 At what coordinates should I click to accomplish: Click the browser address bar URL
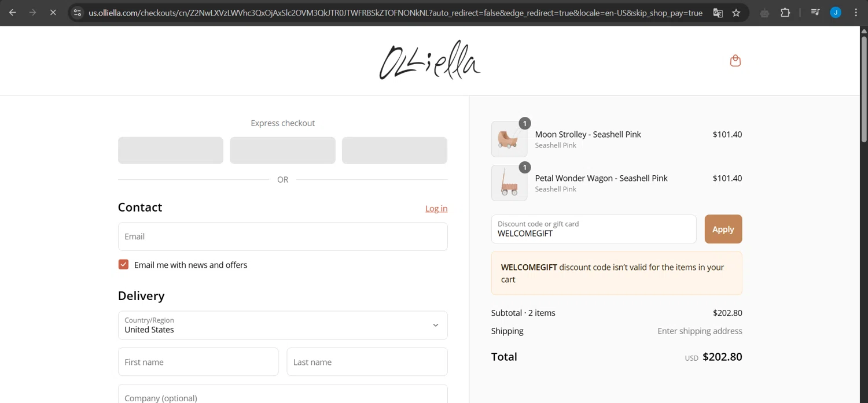[395, 12]
